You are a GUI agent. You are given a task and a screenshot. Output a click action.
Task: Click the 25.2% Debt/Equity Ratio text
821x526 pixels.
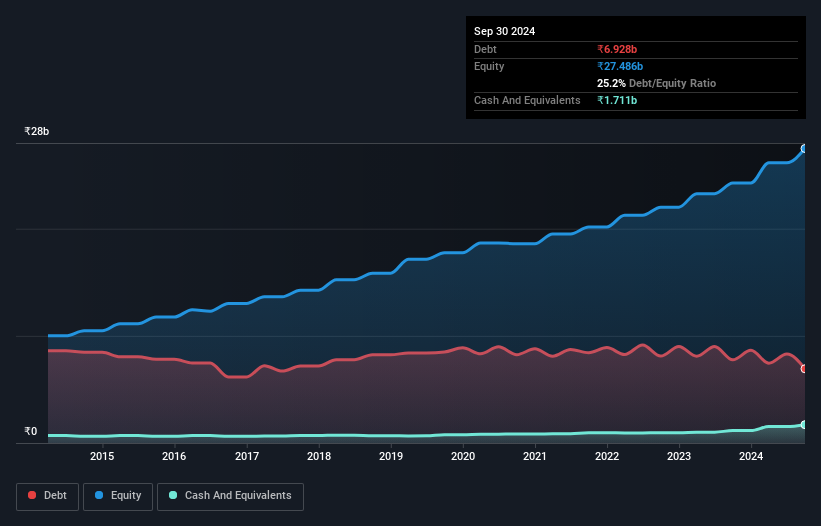tap(656, 83)
